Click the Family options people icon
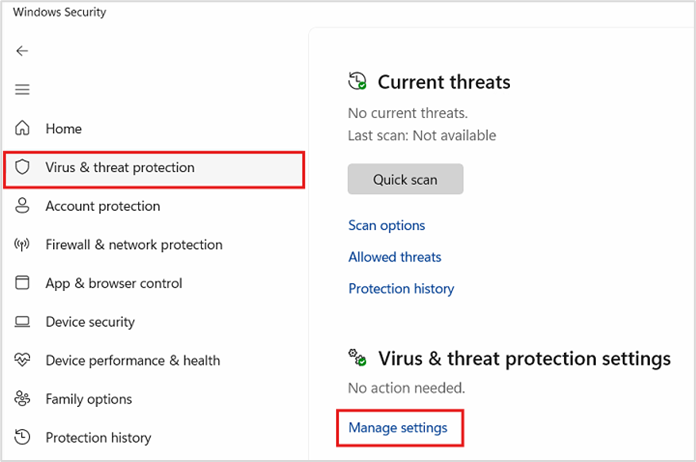 click(22, 399)
